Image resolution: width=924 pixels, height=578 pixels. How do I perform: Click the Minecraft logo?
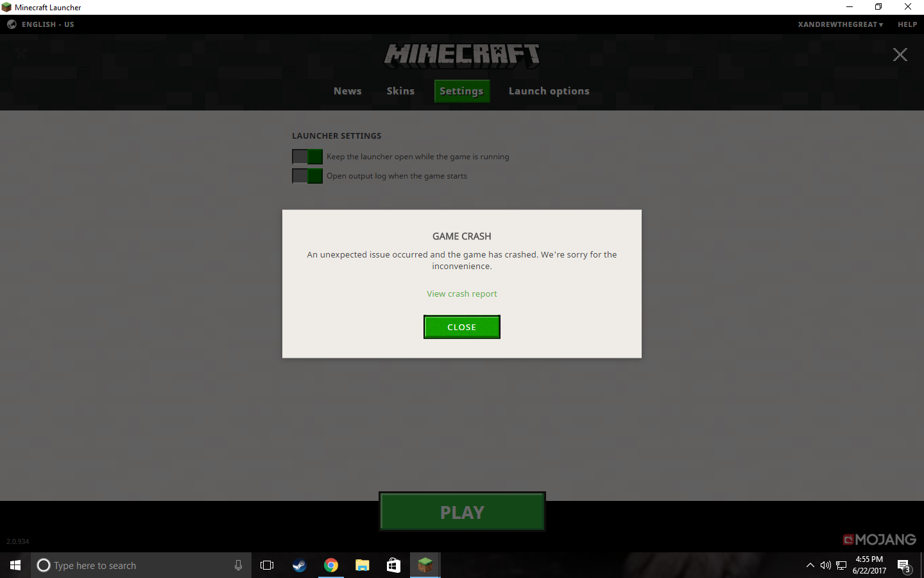[462, 55]
